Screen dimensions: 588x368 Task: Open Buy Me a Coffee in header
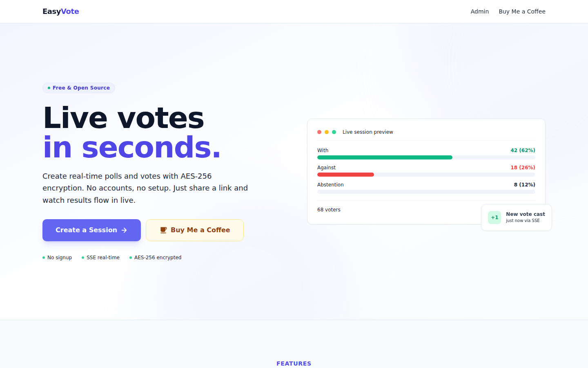[522, 11]
